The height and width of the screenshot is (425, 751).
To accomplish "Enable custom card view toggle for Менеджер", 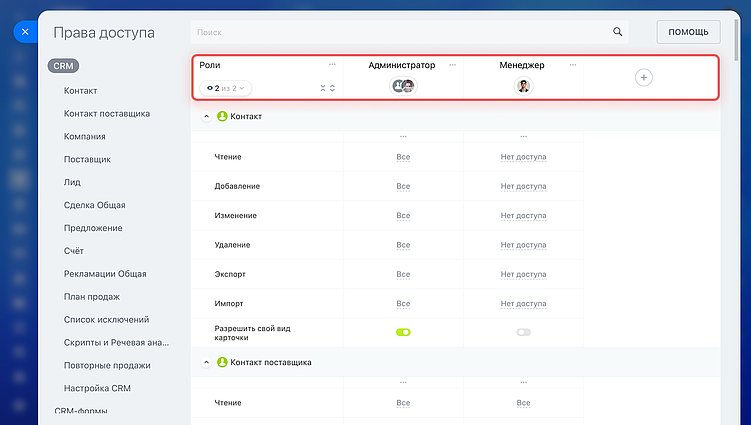I will coord(523,332).
